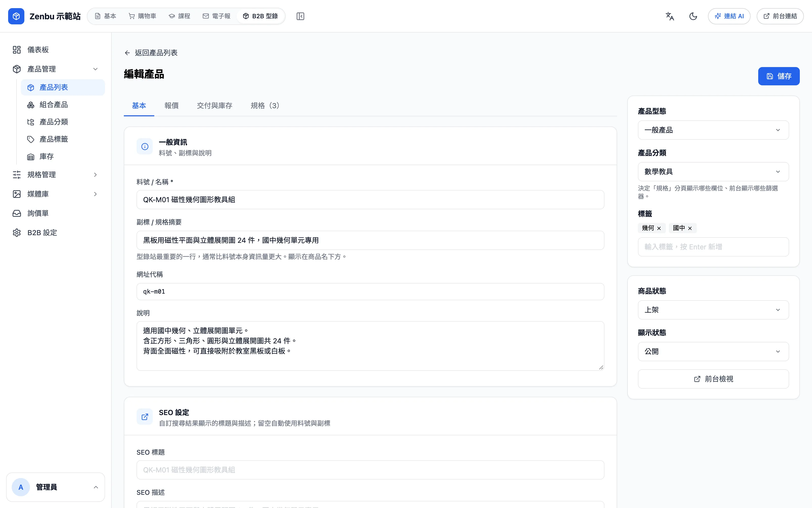Switch to the 電子報 mode tab
This screenshot has width=812, height=508.
216,16
